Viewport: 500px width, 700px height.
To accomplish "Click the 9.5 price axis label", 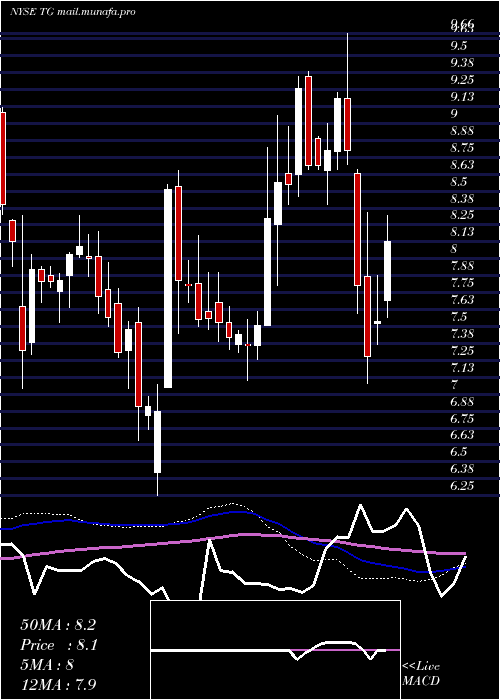I will tap(459, 46).
